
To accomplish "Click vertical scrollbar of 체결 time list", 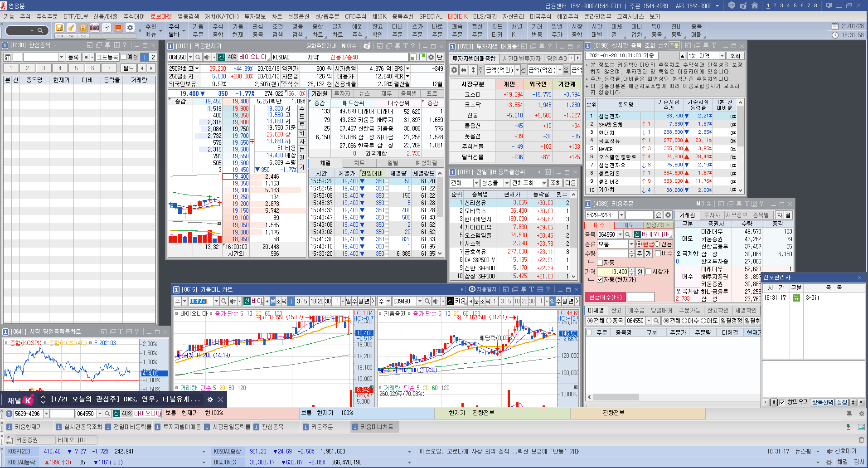I will tap(440, 213).
